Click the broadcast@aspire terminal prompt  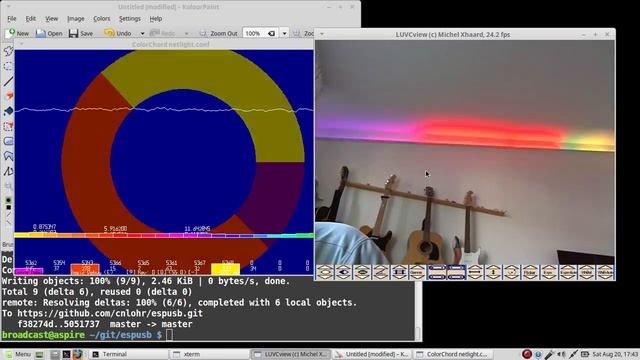[x=44, y=335]
